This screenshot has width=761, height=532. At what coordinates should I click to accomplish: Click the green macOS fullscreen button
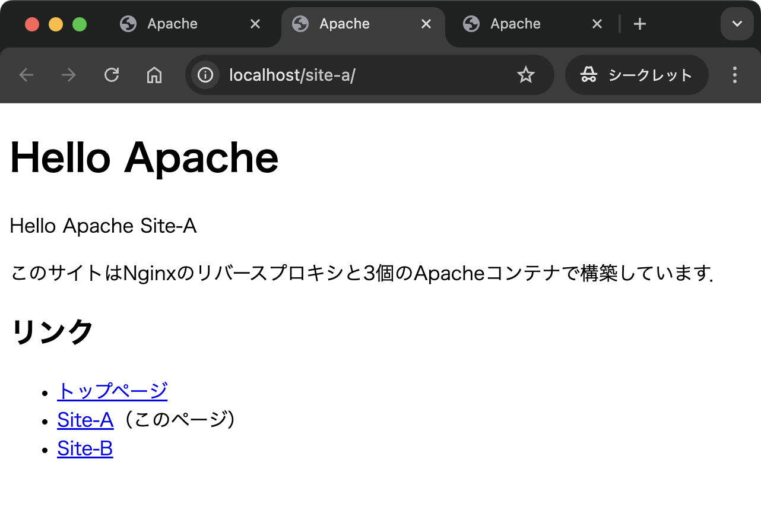coord(80,24)
